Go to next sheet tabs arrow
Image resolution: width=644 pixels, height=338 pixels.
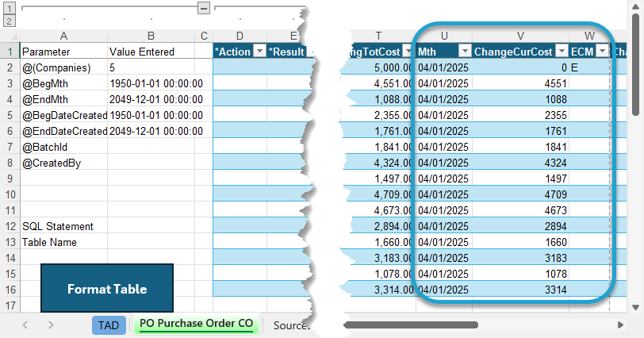click(x=51, y=325)
